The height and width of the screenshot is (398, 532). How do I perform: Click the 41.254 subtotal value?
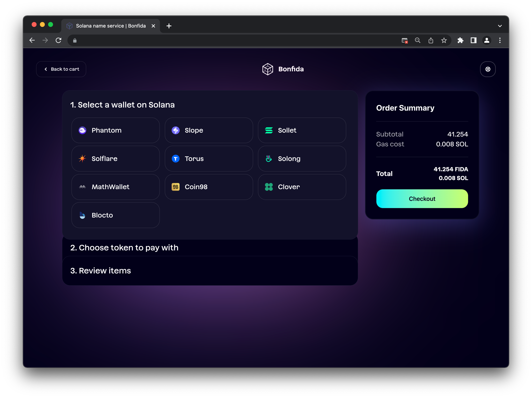pos(457,134)
